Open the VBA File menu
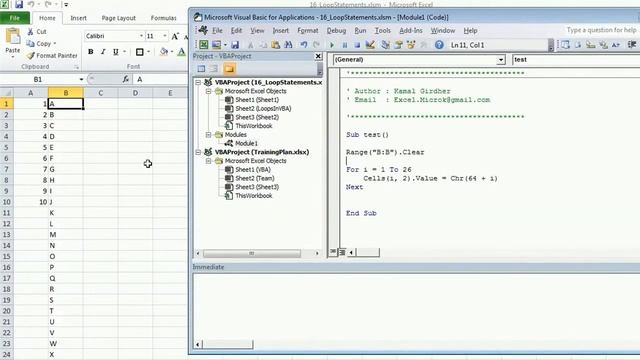This screenshot has height=360, width=640. [217, 31]
